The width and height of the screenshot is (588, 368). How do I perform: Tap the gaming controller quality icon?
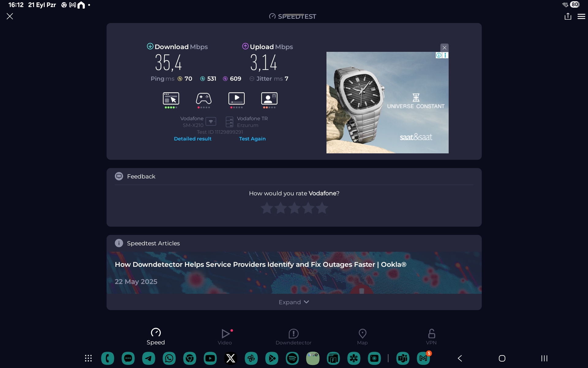click(x=204, y=99)
